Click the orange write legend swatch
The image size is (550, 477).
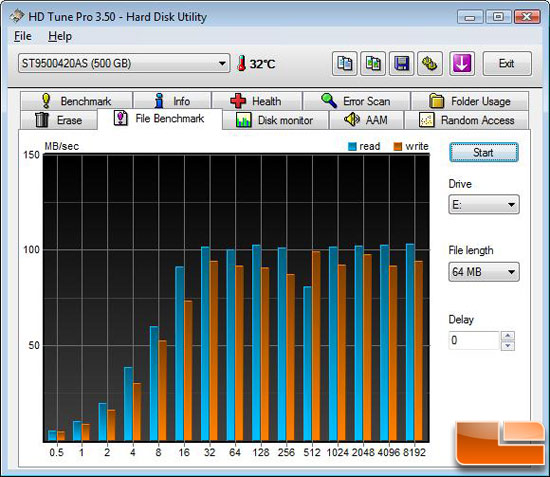pos(397,147)
